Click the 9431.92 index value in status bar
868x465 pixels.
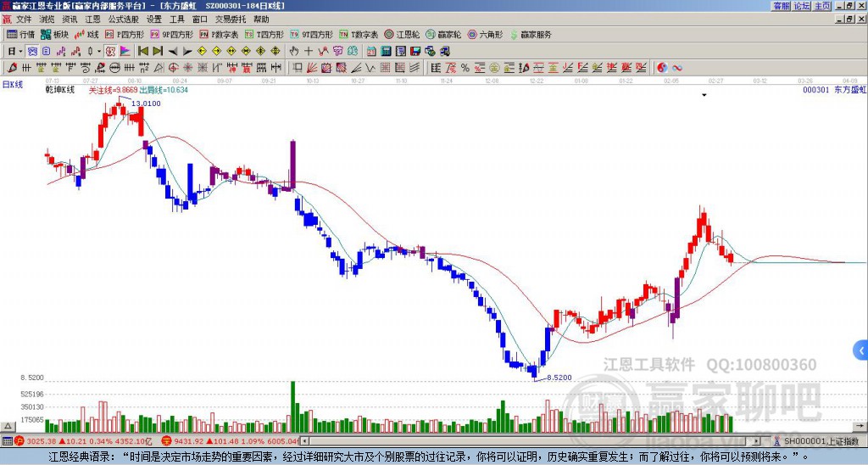pos(188,441)
